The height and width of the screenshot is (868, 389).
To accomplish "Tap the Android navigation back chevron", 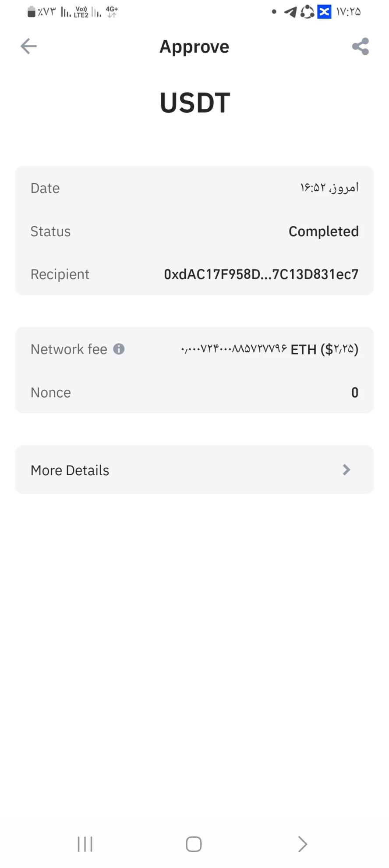I will coord(302,844).
